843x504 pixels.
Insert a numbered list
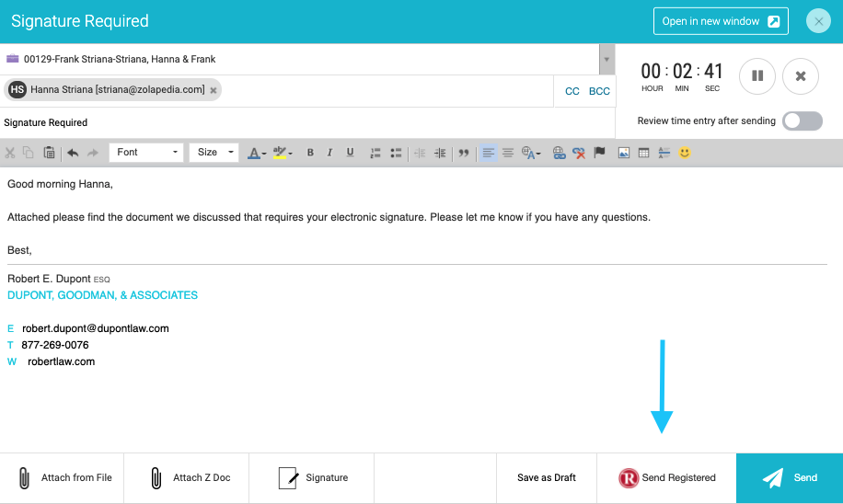[x=375, y=154]
